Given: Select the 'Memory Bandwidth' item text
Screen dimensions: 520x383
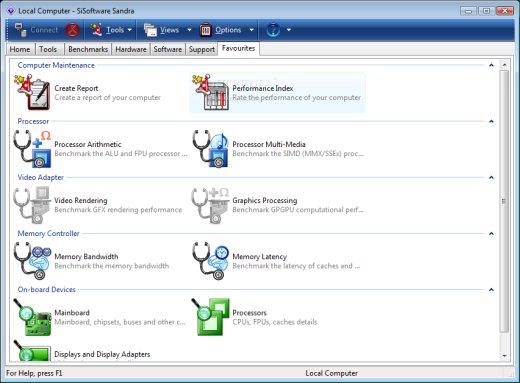Looking at the screenshot, I should point(86,257).
